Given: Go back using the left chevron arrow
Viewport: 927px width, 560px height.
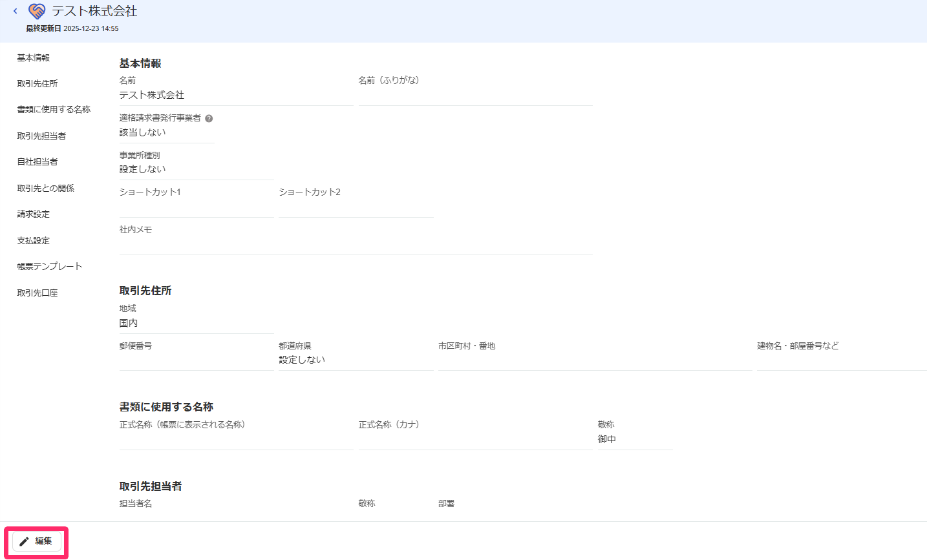Looking at the screenshot, I should pos(15,11).
